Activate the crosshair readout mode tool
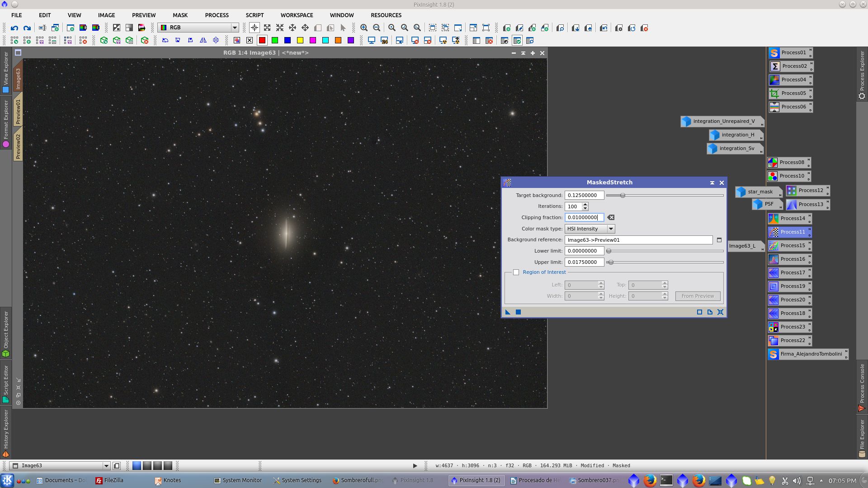 click(x=255, y=28)
